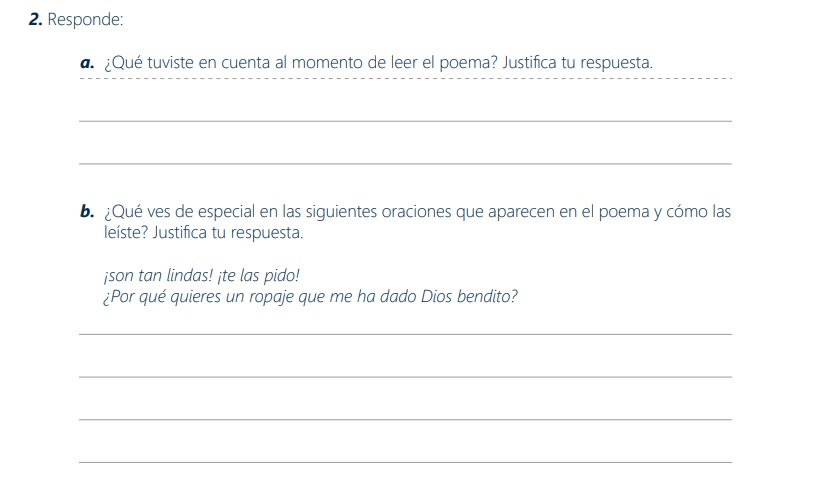Click the bold "a." item label
Screen dimensions: 819x481
[x=87, y=63]
